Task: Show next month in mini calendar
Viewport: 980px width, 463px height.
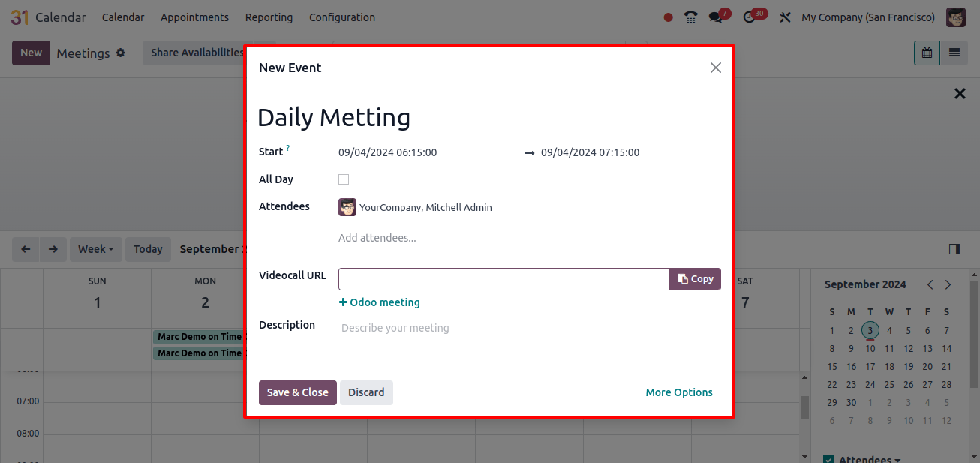Action: (948, 284)
